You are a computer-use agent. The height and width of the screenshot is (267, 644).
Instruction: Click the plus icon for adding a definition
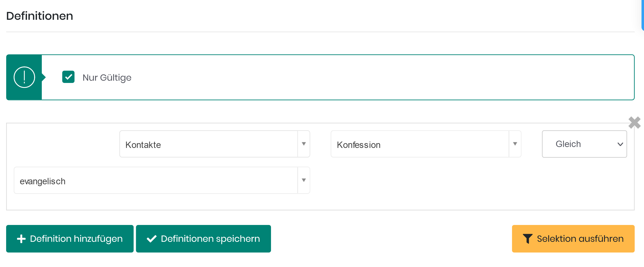coord(21,239)
